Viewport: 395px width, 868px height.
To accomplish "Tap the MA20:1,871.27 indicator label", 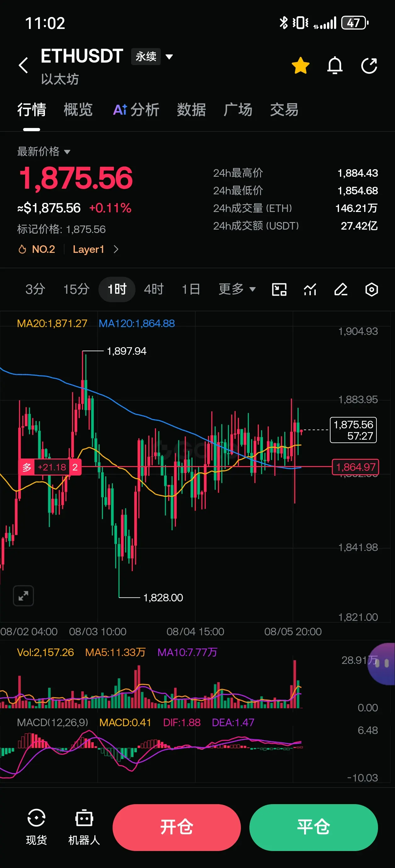I will pos(52,324).
